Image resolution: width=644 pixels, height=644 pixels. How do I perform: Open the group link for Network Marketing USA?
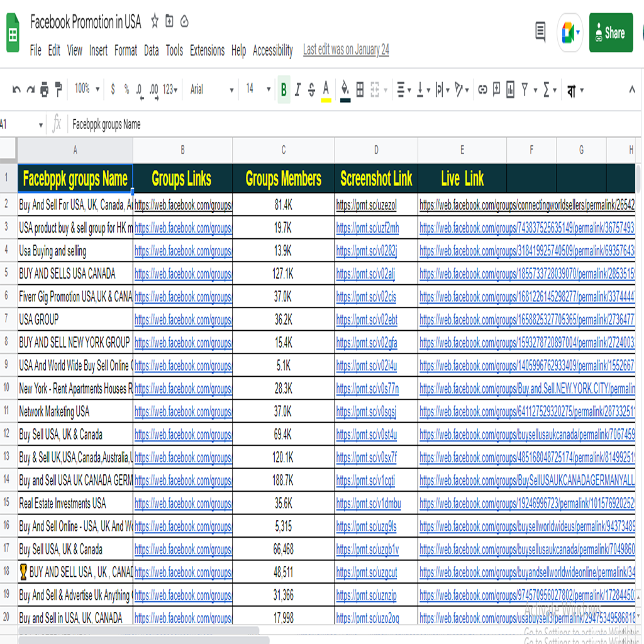(x=183, y=412)
